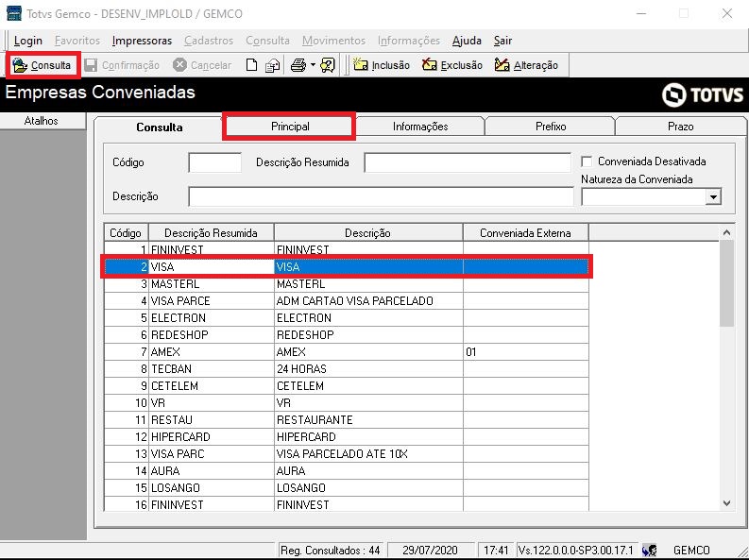Open the Ajuda menu
The height and width of the screenshot is (560, 749).
[x=467, y=41]
